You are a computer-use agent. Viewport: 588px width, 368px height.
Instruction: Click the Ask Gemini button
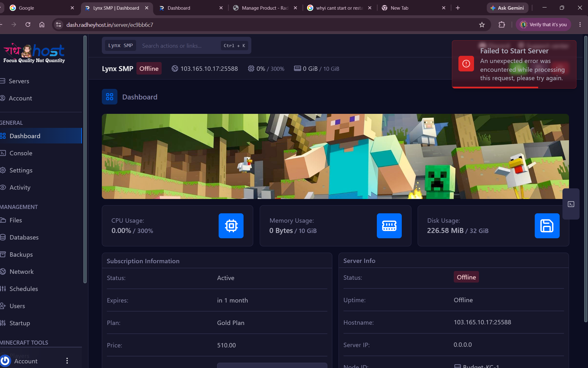coord(507,8)
